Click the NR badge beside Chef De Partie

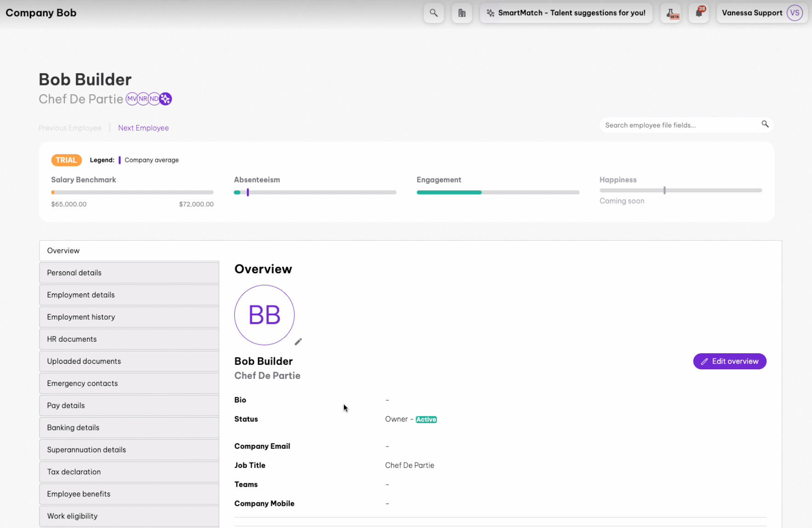pos(143,99)
